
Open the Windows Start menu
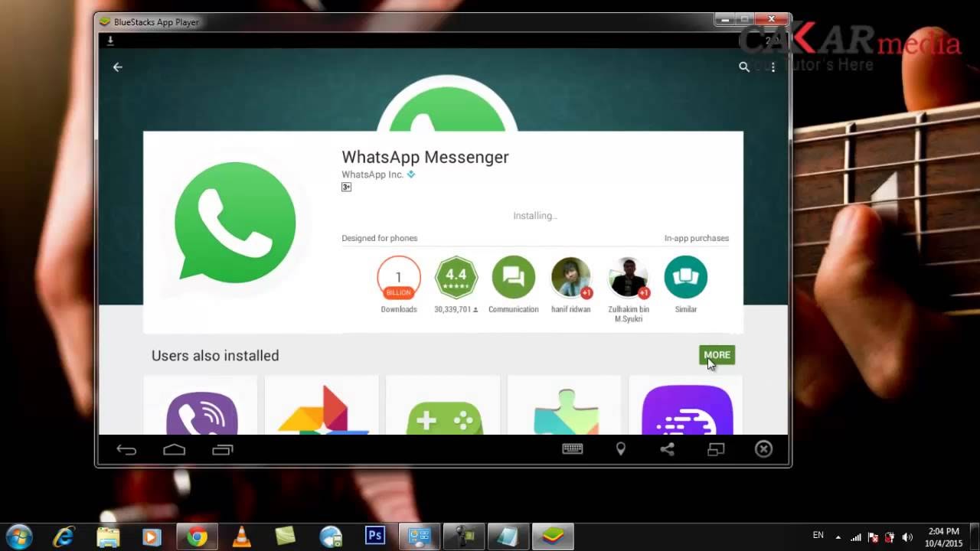(18, 536)
